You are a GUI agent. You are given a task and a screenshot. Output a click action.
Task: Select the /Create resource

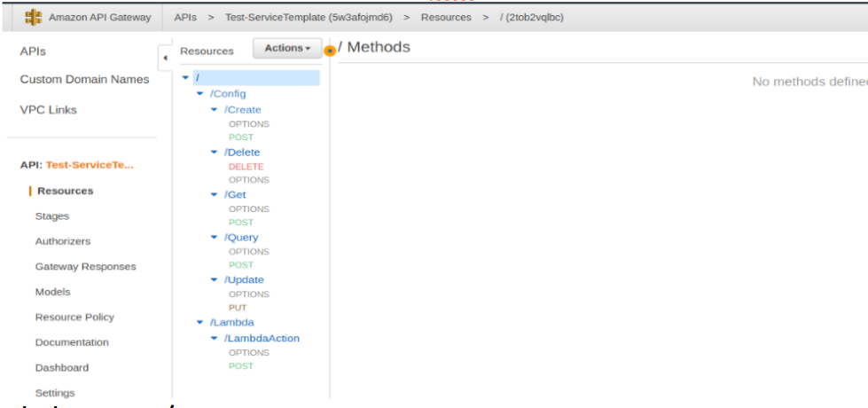tap(242, 110)
